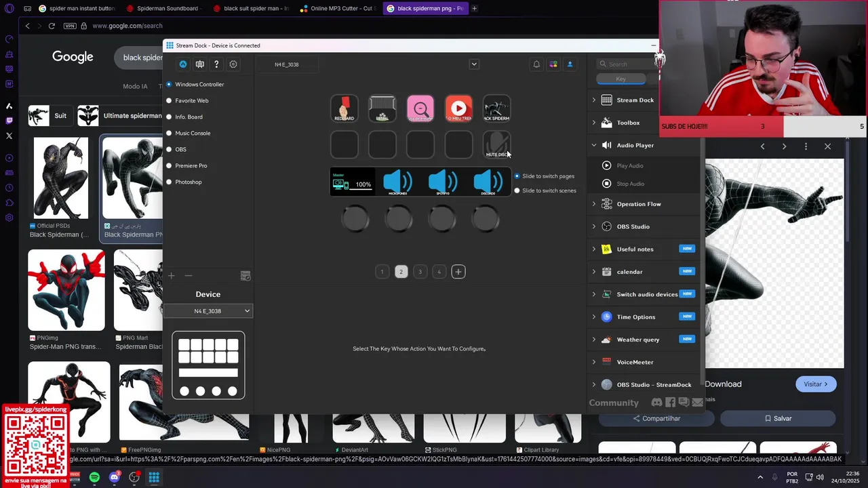Select the Black Spiderman key

click(496, 108)
